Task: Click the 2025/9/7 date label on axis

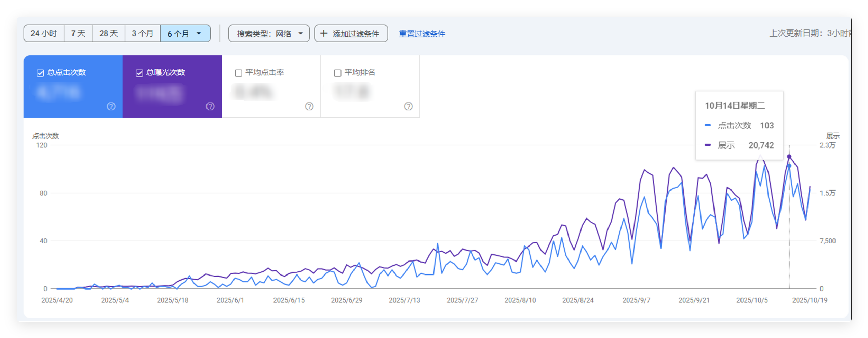Action: click(636, 300)
